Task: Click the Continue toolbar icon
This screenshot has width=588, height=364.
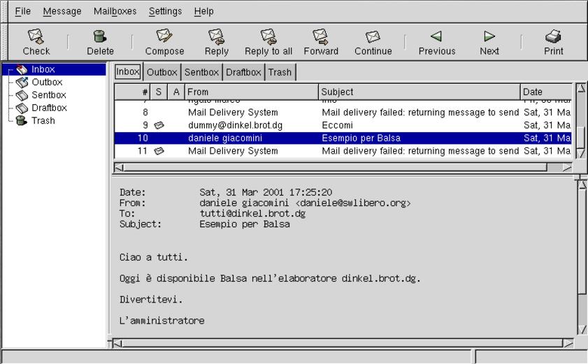Action: (x=373, y=42)
